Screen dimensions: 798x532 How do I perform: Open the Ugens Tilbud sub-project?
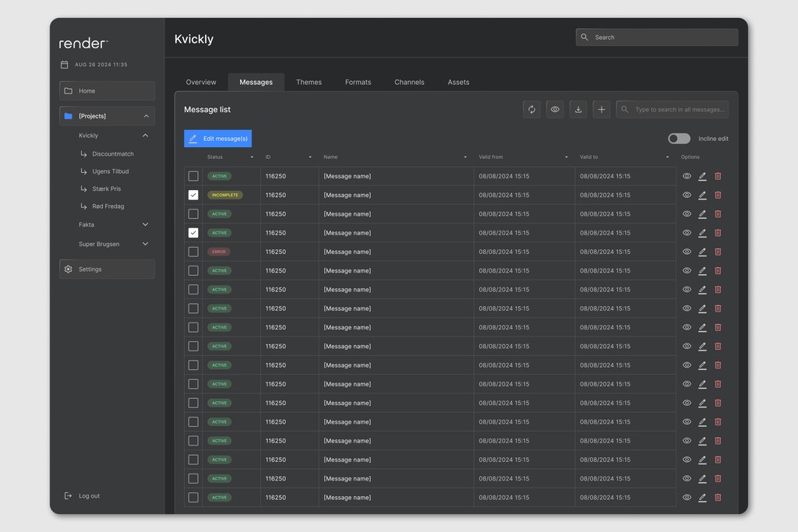pos(111,171)
